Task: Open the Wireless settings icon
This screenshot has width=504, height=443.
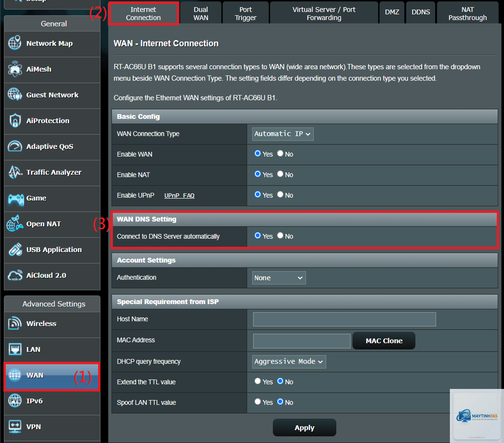Action: (15, 323)
